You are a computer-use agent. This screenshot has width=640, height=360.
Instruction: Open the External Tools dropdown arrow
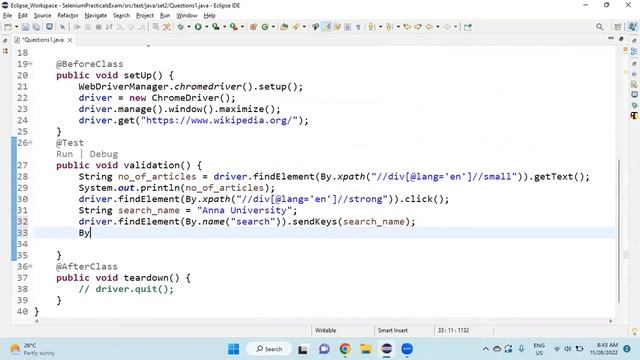[242, 27]
